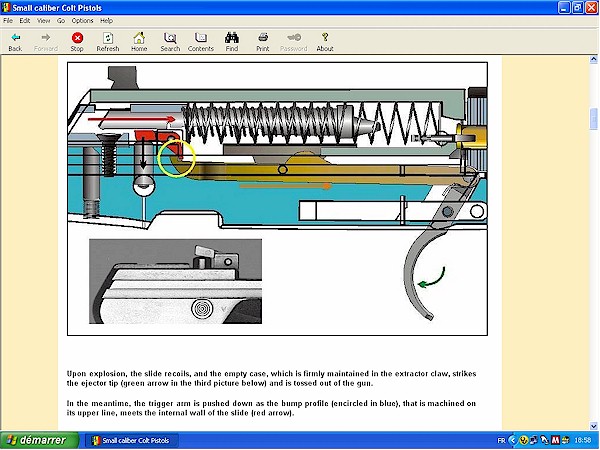Expand hidden tray icons with arrow
This screenshot has height=450, width=600.
coord(513,441)
